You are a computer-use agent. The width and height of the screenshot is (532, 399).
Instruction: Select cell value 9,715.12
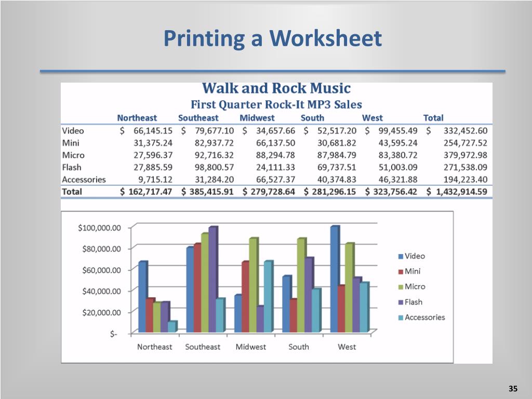point(155,179)
